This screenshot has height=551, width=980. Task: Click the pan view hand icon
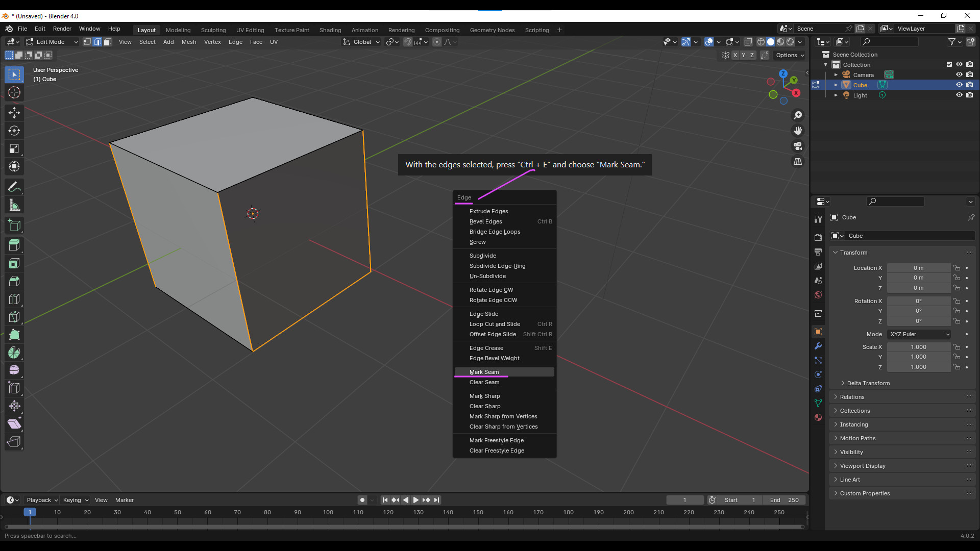[798, 131]
